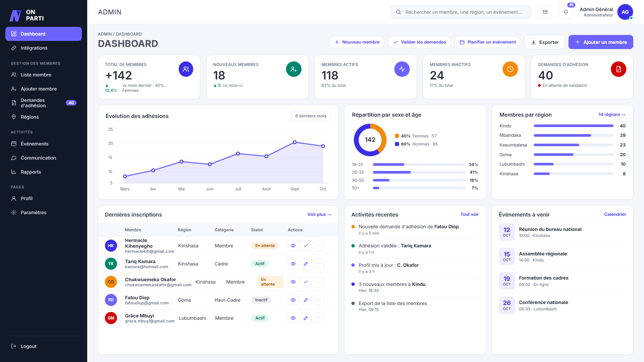Open more options for Hermacle Kihenyegho
644x362 pixels.
pos(319,246)
